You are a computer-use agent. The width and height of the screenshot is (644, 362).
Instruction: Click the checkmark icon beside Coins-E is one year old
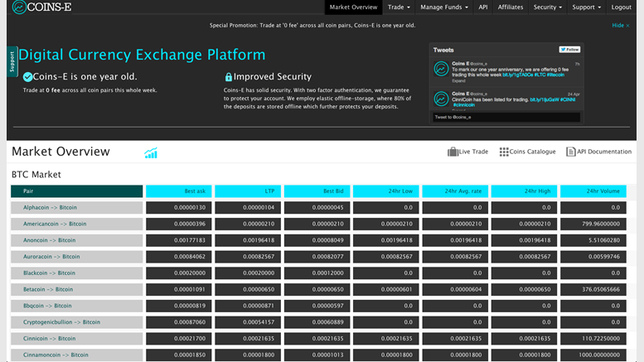click(x=27, y=77)
